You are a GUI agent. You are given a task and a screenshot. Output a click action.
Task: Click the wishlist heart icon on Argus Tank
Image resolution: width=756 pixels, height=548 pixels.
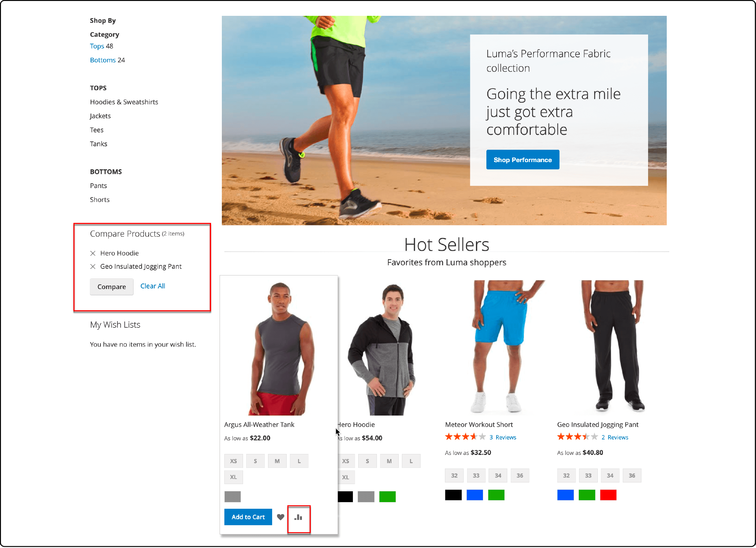(281, 518)
